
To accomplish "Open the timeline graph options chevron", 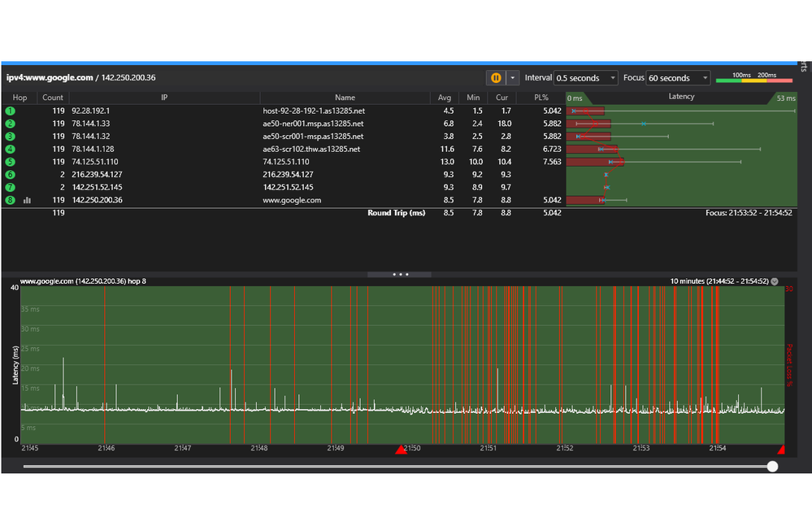I will (x=775, y=281).
